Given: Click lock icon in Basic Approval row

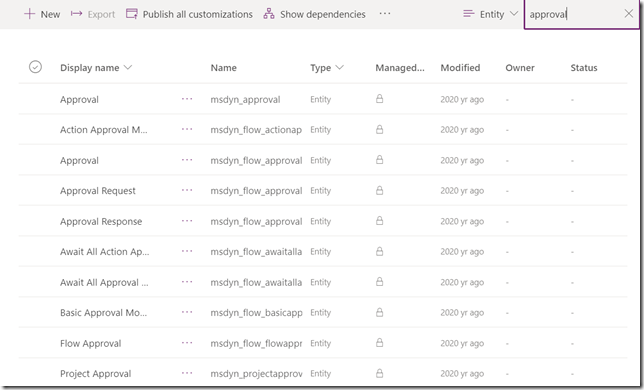Looking at the screenshot, I should [380, 312].
